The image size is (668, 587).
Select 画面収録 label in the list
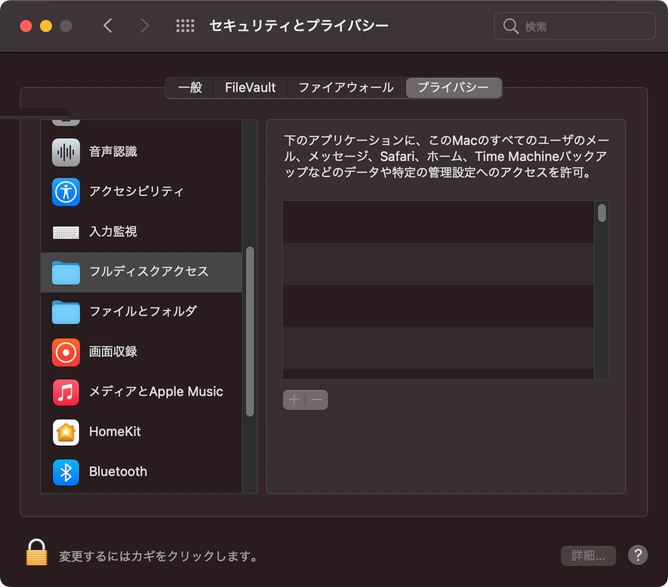(x=113, y=352)
